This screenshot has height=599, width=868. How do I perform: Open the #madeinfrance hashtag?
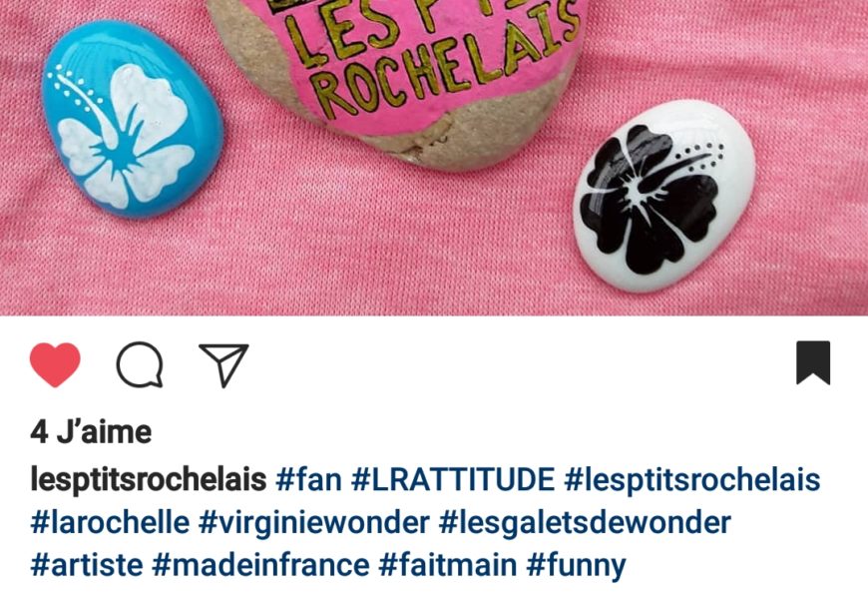click(260, 565)
